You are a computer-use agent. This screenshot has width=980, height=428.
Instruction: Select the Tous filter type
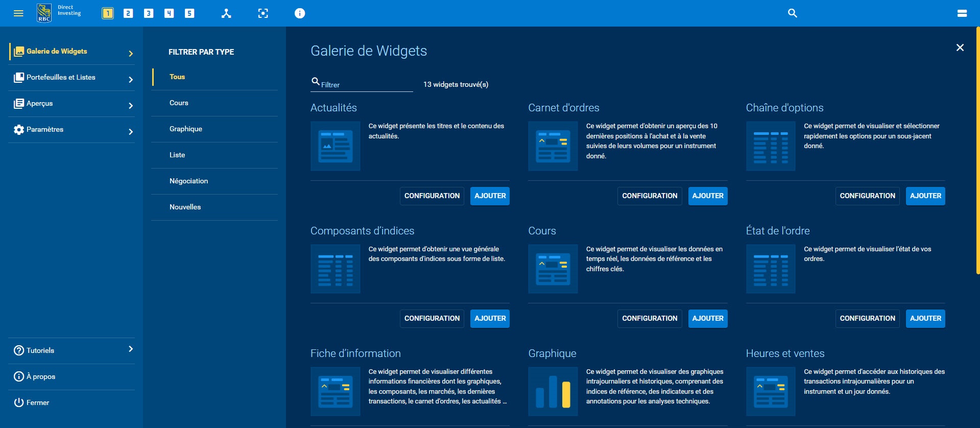pos(214,77)
